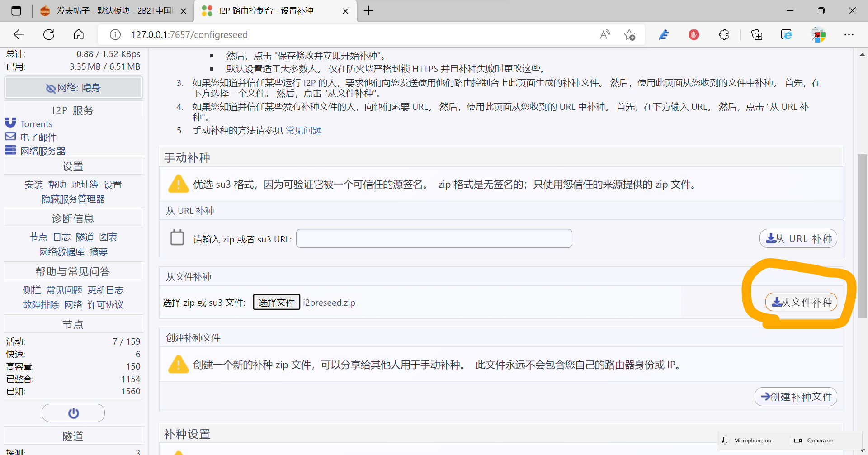Reload the current page
Image resolution: width=868 pixels, height=455 pixels.
coord(49,34)
